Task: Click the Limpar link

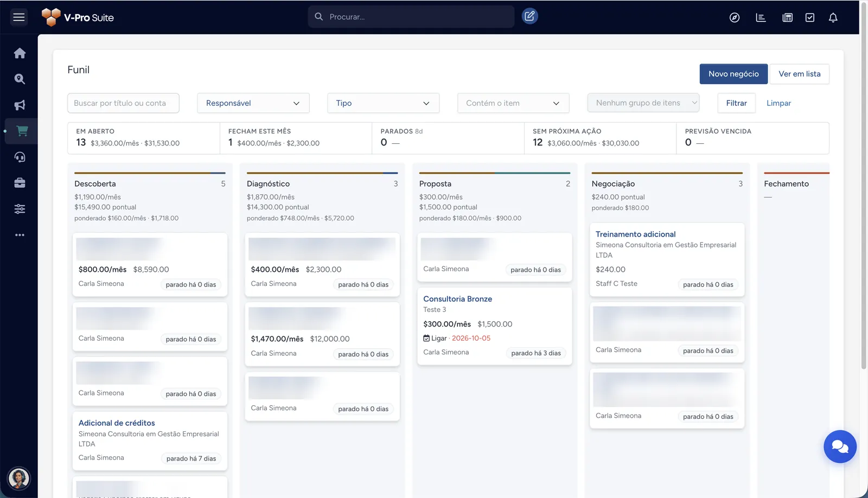Action: [x=778, y=103]
